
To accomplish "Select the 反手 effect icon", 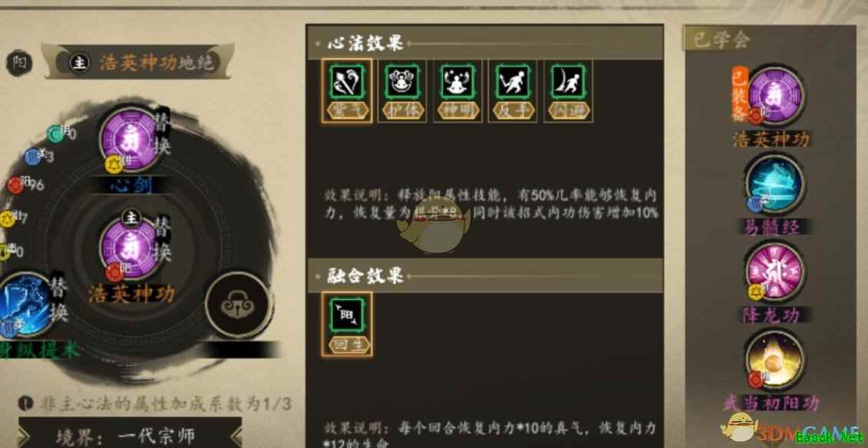I will click(x=513, y=91).
